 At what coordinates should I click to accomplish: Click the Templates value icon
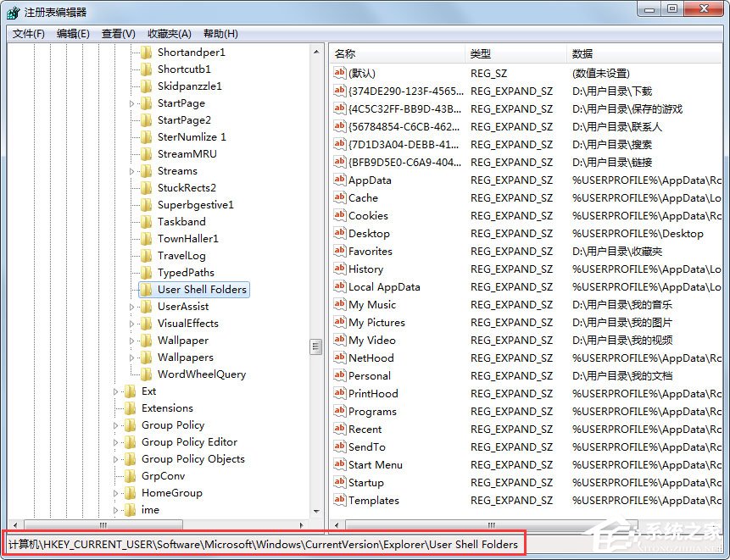[340, 500]
